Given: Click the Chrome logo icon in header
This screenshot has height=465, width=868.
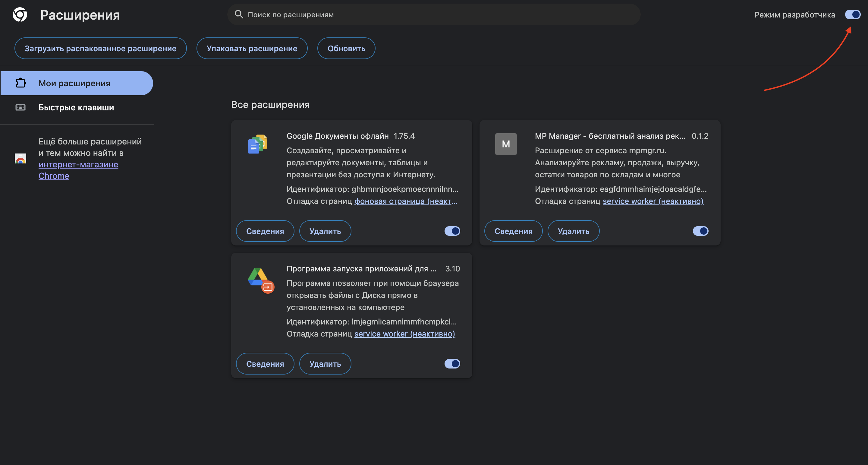Looking at the screenshot, I should coord(20,14).
